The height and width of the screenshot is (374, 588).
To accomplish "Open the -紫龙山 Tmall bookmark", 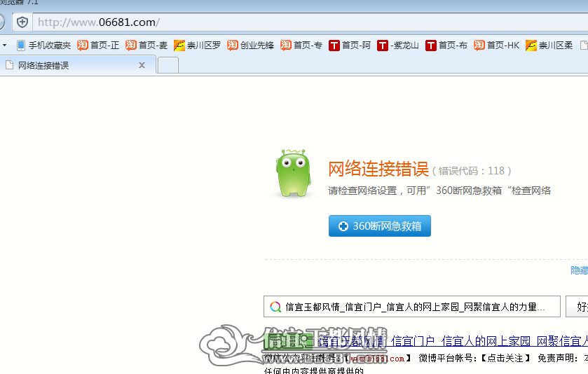I will pyautogui.click(x=398, y=46).
